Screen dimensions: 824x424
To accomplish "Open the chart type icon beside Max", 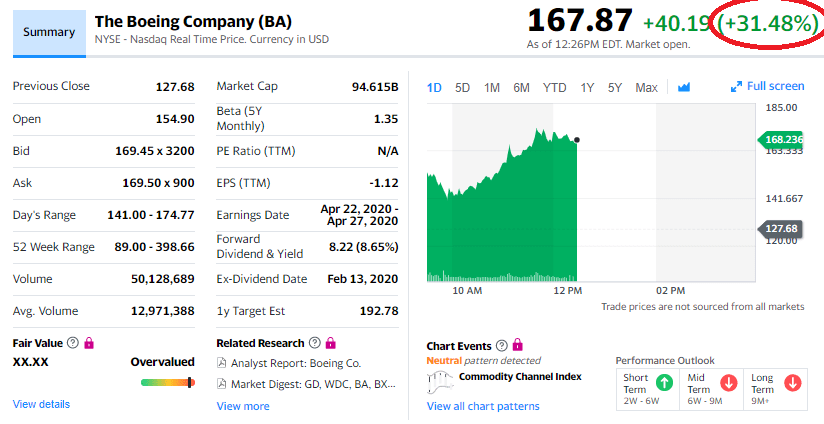I will click(684, 87).
